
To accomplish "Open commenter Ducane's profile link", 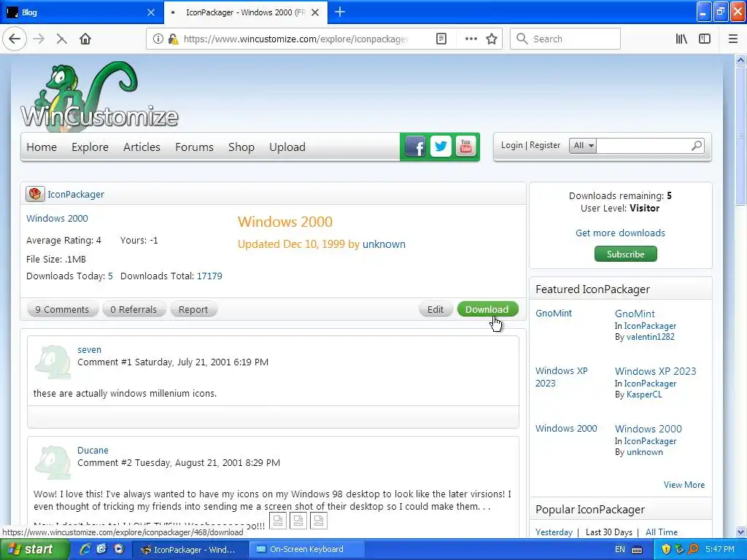I will coord(93,450).
